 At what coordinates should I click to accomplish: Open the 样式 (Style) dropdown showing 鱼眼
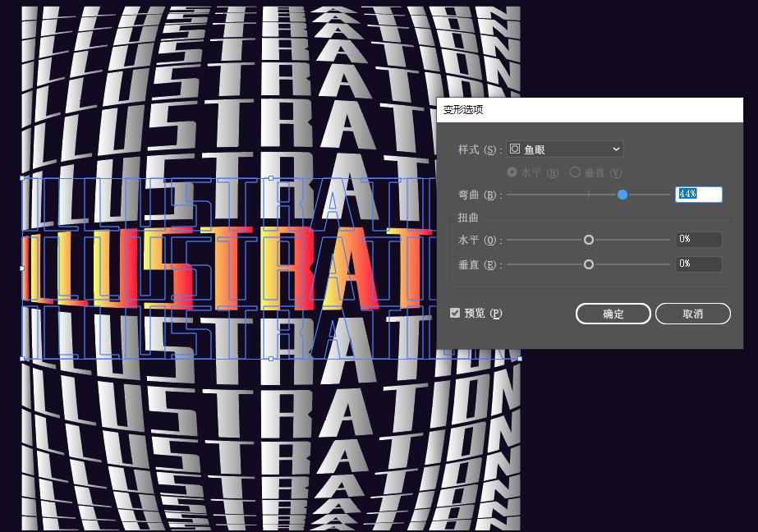click(565, 149)
